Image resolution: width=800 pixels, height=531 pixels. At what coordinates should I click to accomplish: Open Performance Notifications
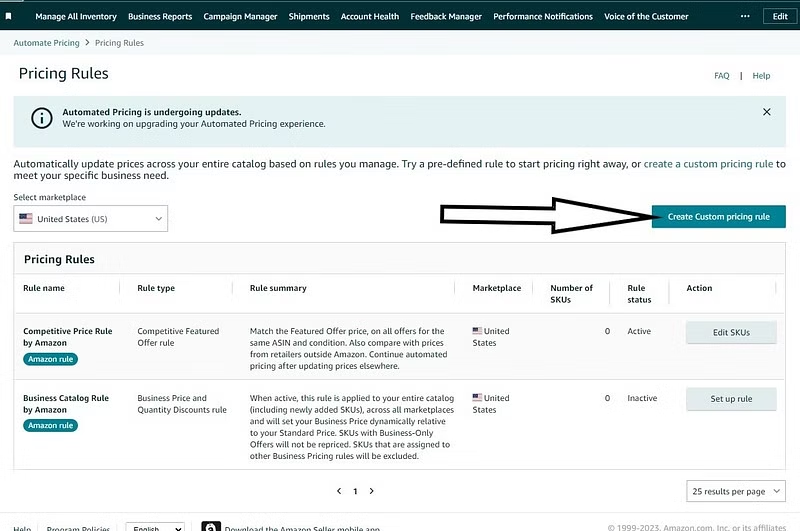[x=543, y=16]
